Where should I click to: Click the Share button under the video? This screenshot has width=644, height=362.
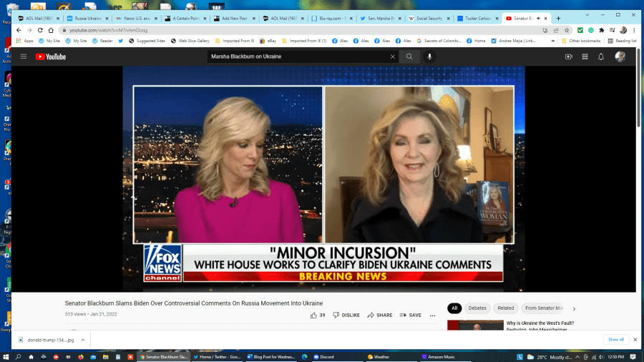click(380, 315)
